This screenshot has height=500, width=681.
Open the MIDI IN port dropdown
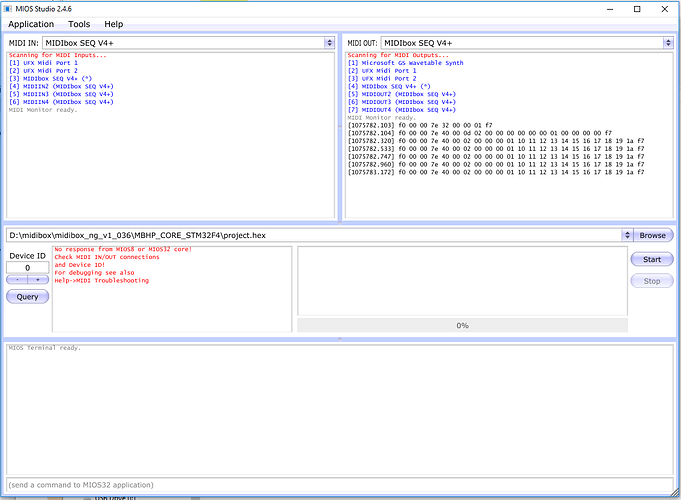(x=329, y=43)
